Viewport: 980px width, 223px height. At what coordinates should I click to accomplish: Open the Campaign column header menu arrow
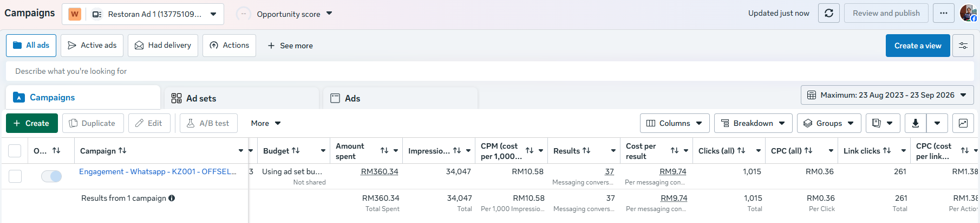pyautogui.click(x=241, y=151)
